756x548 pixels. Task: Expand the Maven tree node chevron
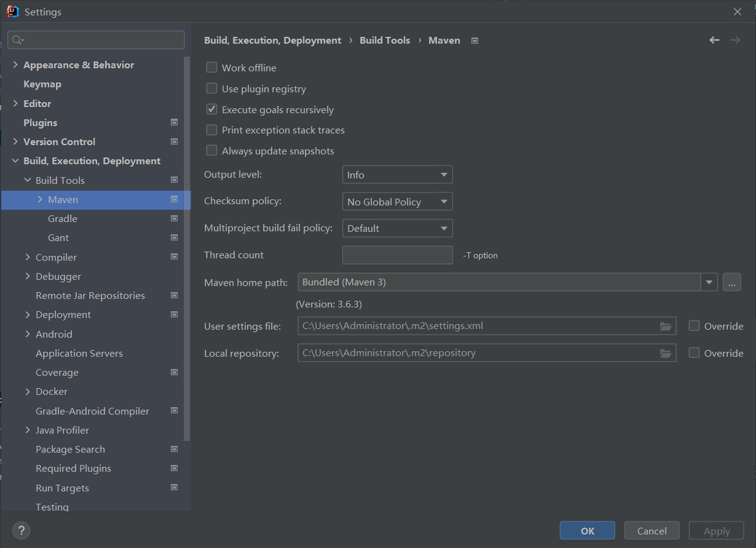coord(40,199)
